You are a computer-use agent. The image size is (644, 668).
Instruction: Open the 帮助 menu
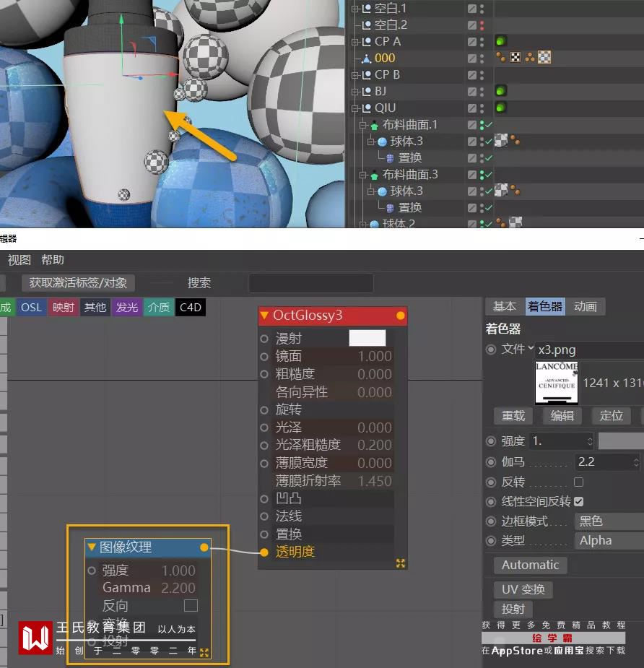click(x=53, y=260)
